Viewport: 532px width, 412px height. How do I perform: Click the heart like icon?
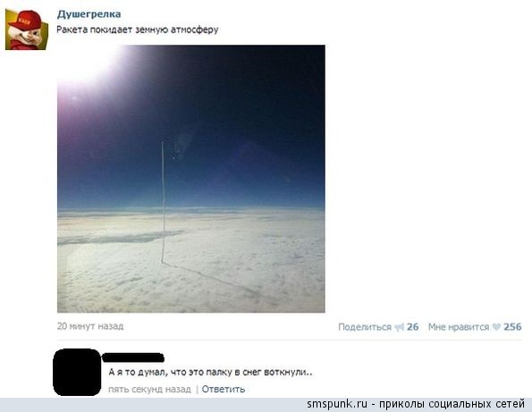click(496, 327)
